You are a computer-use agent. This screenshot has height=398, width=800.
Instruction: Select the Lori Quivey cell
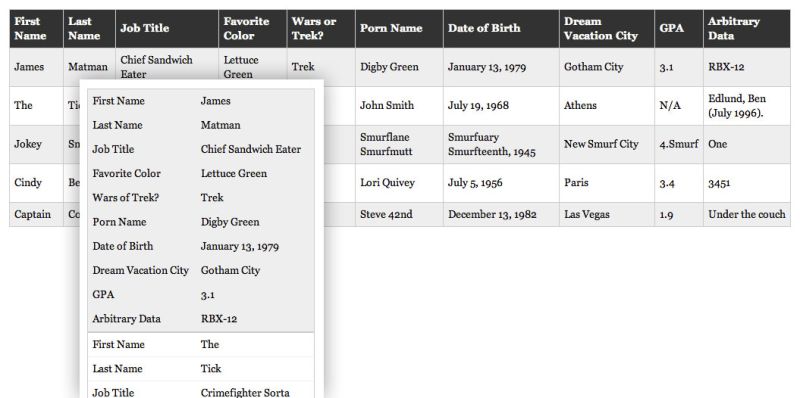[x=399, y=183]
